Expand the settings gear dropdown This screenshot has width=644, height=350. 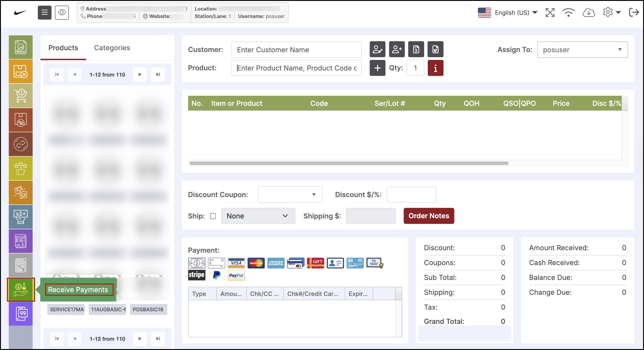tap(612, 12)
